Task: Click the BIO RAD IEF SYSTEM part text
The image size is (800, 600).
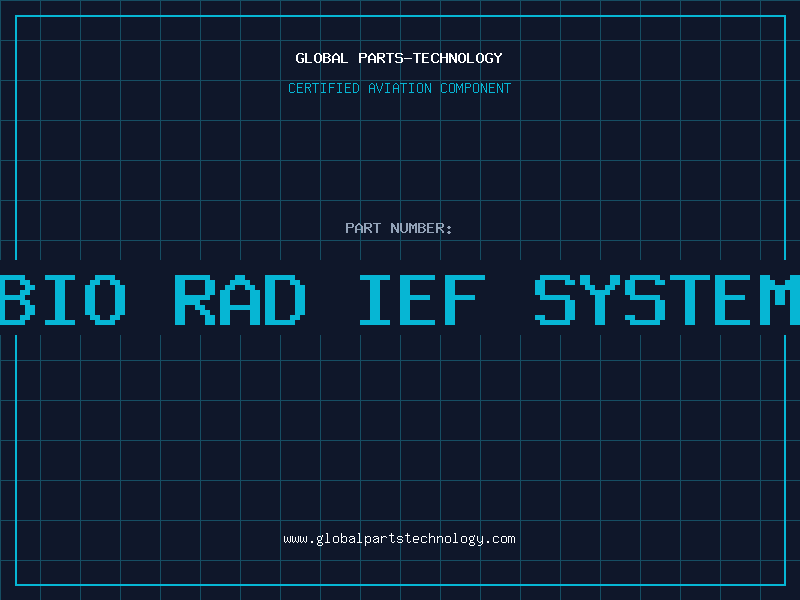Action: [400, 299]
